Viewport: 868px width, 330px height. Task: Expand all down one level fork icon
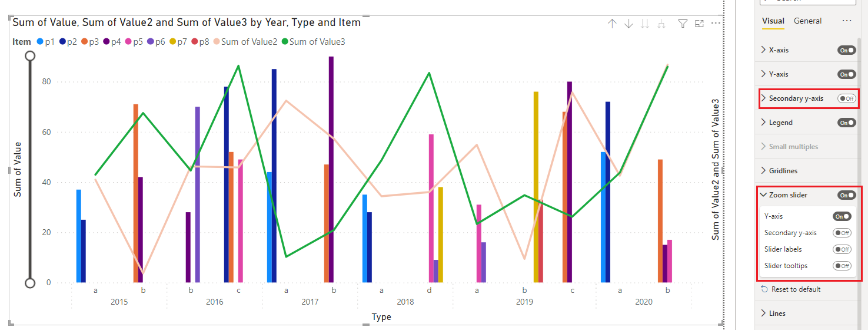661,24
